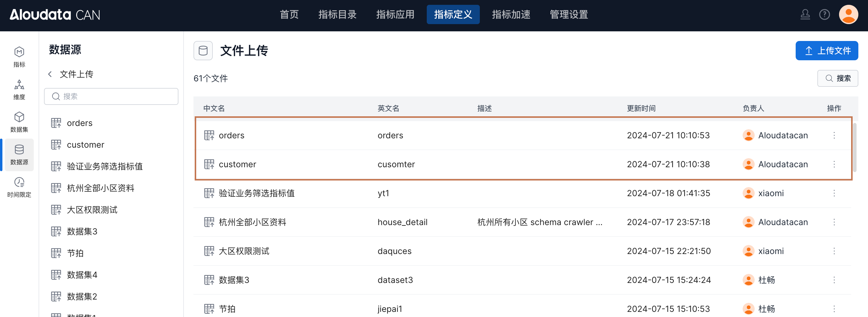Click the 上传文件 button
Viewport: 868px width, 317px height.
[x=826, y=51]
